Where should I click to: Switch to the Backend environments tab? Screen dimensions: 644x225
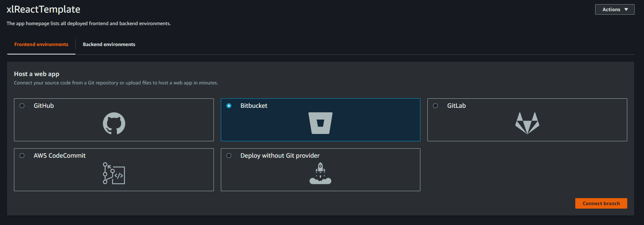point(109,44)
